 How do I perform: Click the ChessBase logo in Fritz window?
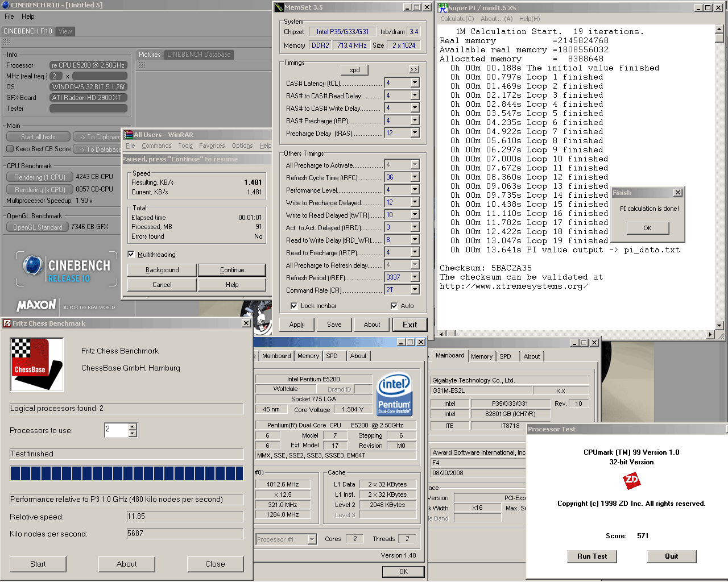pos(37,364)
